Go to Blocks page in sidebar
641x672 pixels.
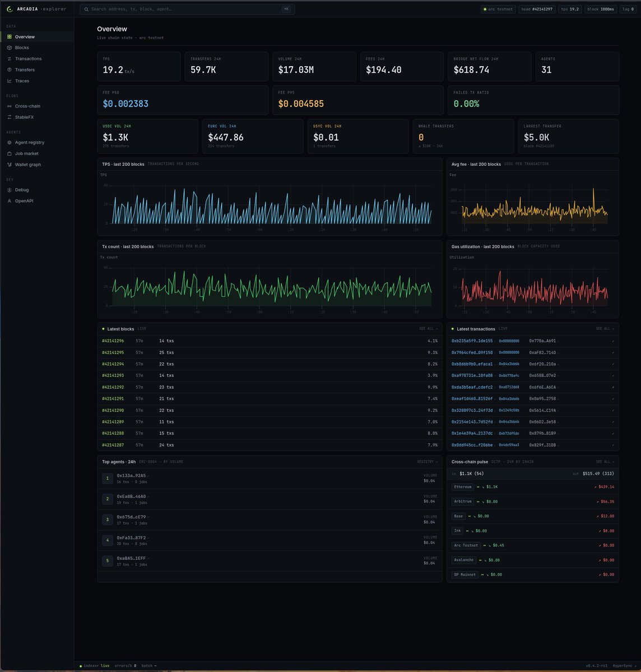[x=37, y=48]
